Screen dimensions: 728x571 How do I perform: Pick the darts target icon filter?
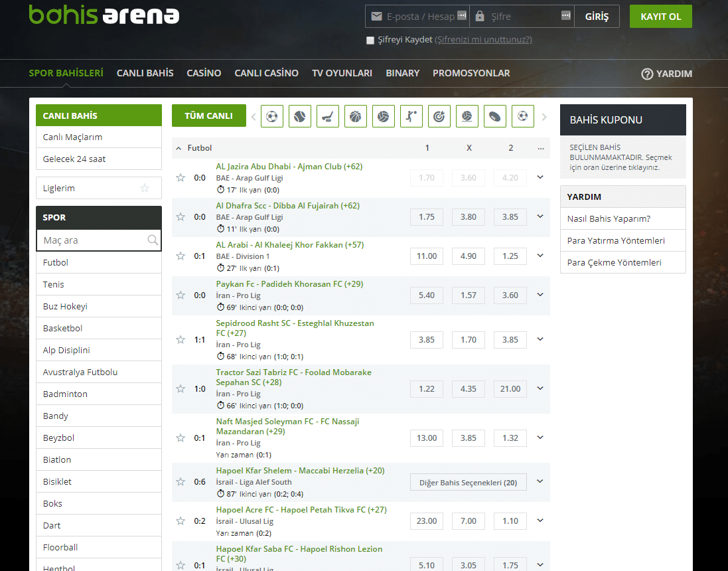439,116
